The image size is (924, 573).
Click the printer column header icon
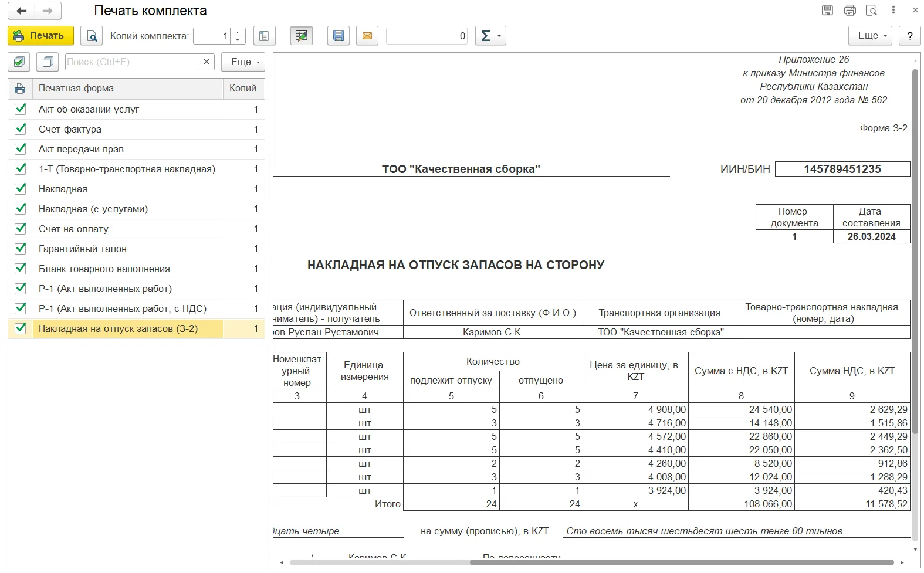20,89
